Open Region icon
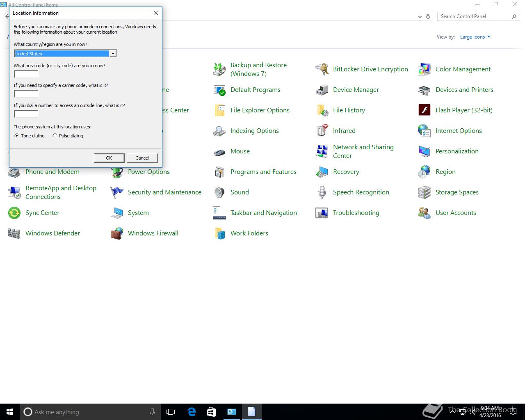 (425, 172)
